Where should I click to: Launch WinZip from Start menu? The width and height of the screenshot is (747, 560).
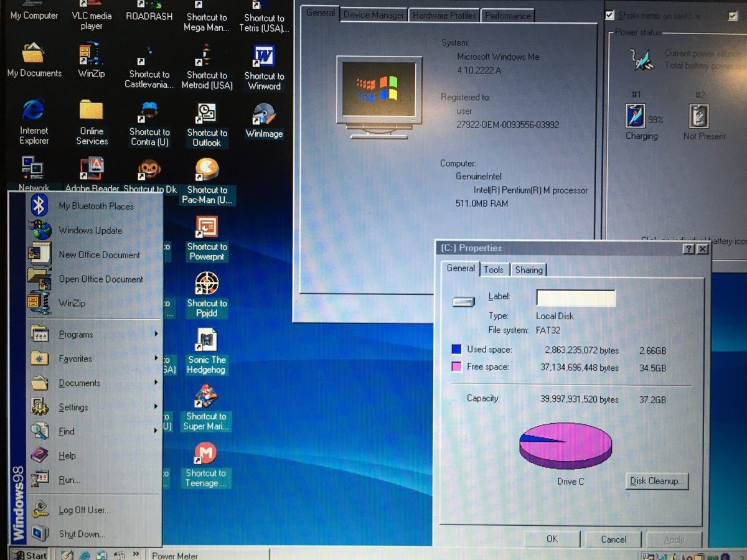tap(94, 303)
